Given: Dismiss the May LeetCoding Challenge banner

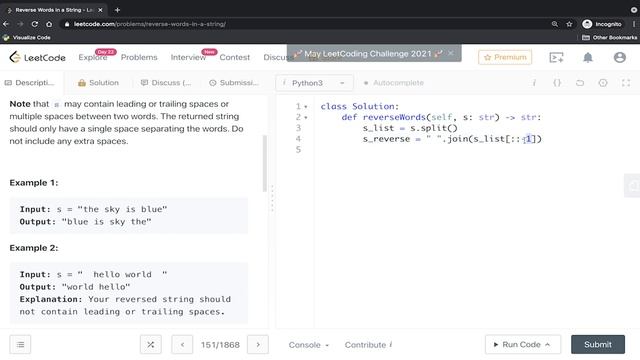Looking at the screenshot, I should [x=451, y=53].
